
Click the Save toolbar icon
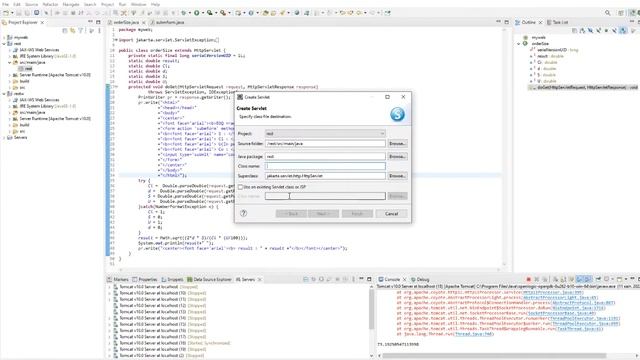point(19,13)
